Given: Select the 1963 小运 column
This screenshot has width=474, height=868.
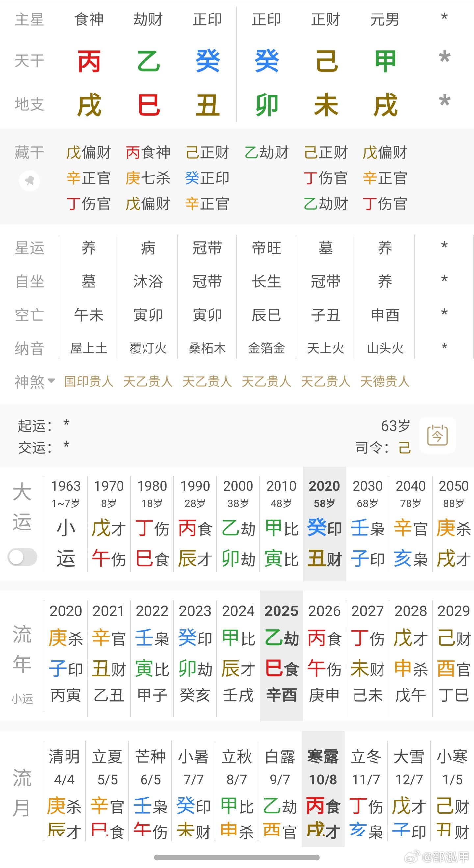Looking at the screenshot, I should pyautogui.click(x=66, y=524).
